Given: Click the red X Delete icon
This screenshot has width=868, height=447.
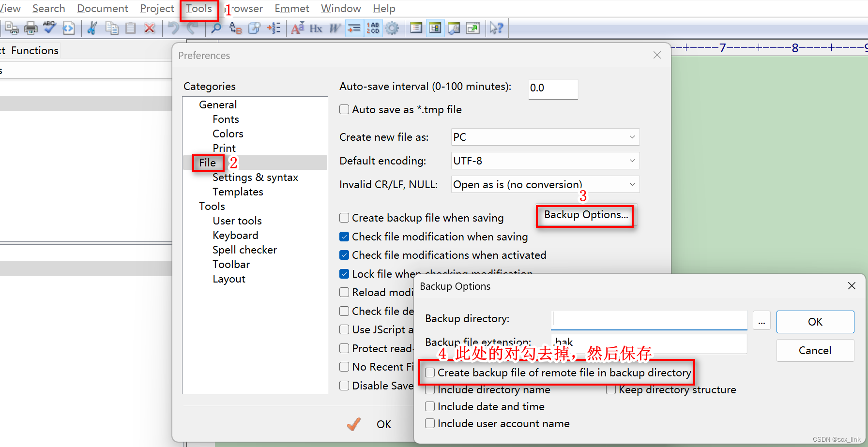Looking at the screenshot, I should [x=150, y=29].
